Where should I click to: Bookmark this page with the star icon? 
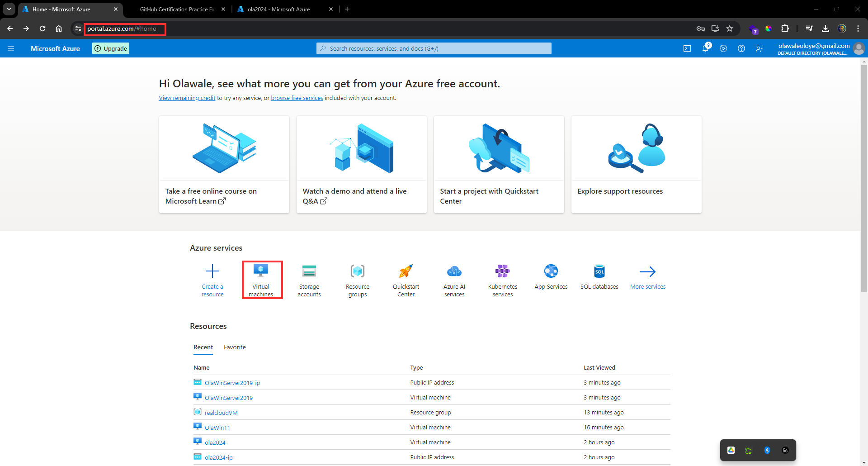730,29
